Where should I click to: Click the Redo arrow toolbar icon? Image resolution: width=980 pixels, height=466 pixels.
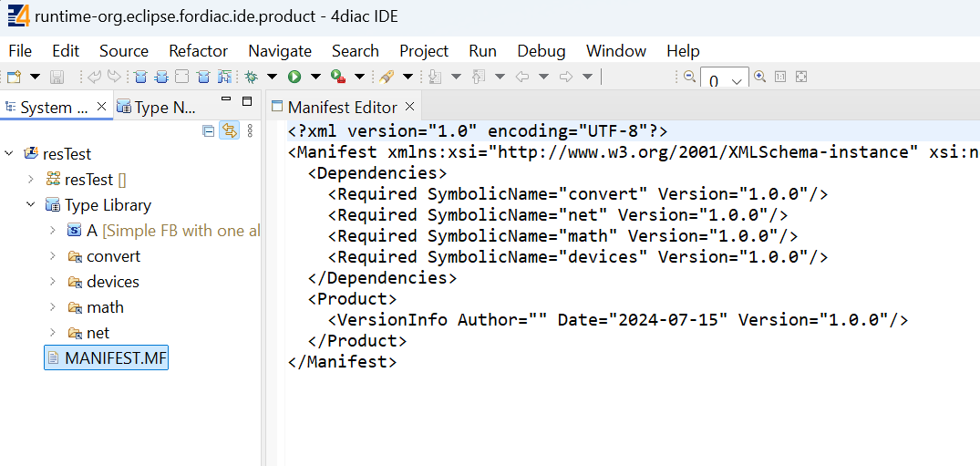click(x=114, y=77)
